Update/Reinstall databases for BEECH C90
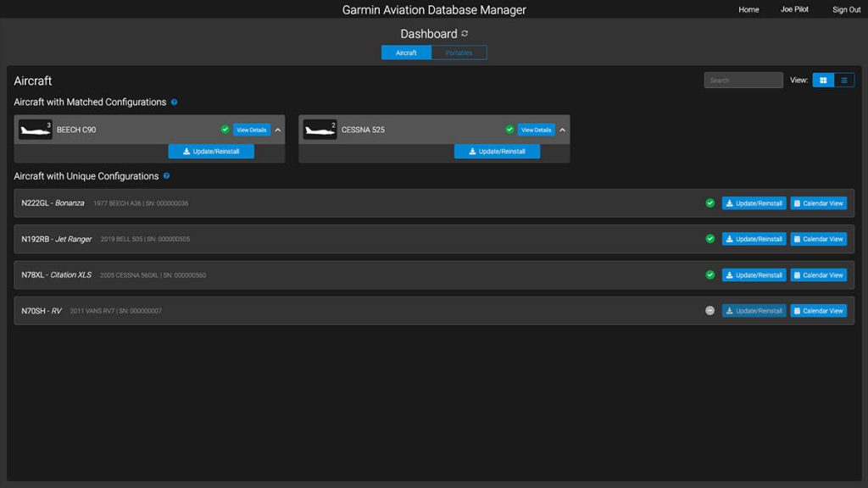 [211, 151]
